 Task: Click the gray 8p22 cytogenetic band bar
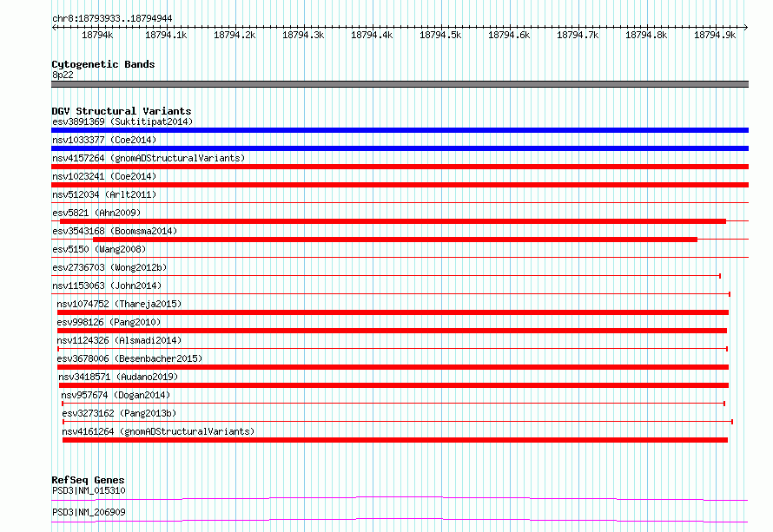click(400, 84)
